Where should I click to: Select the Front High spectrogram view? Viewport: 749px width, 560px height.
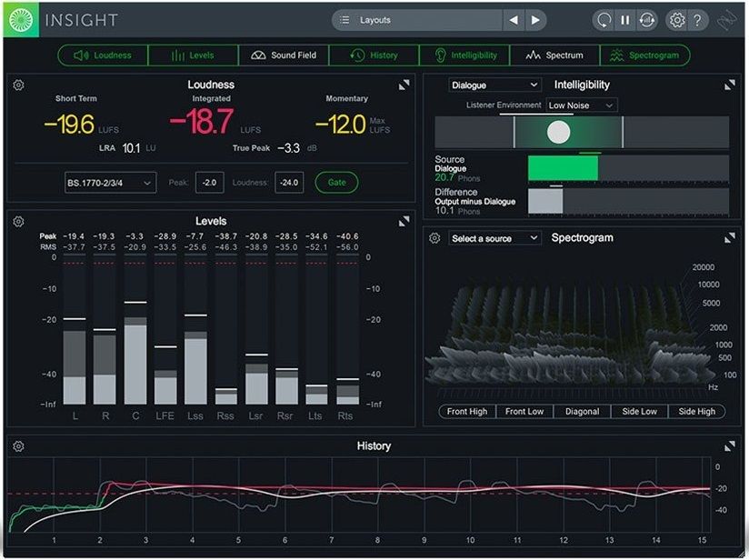click(466, 411)
